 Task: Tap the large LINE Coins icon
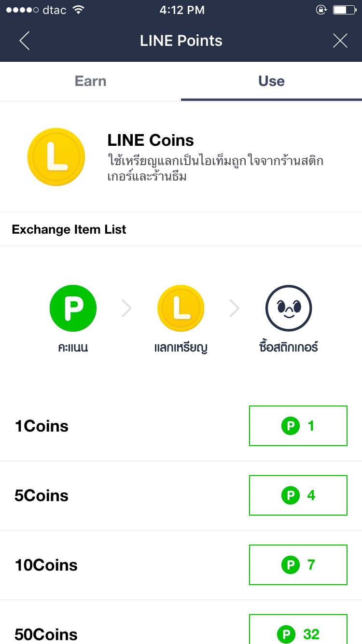tap(56, 157)
